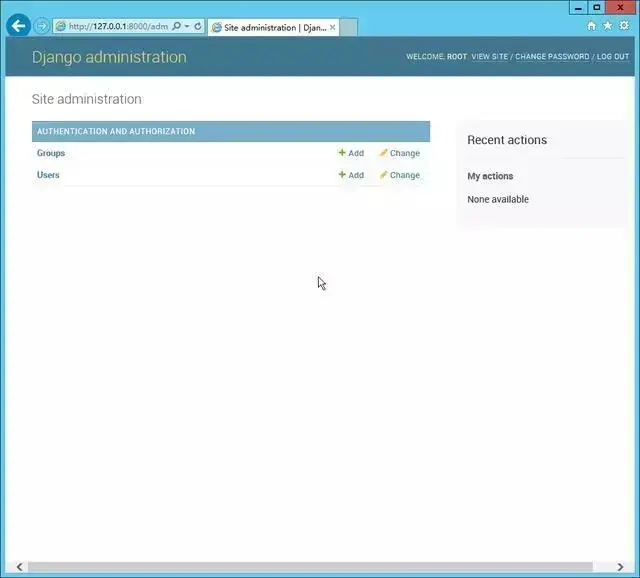Open the Change Password link

click(552, 57)
